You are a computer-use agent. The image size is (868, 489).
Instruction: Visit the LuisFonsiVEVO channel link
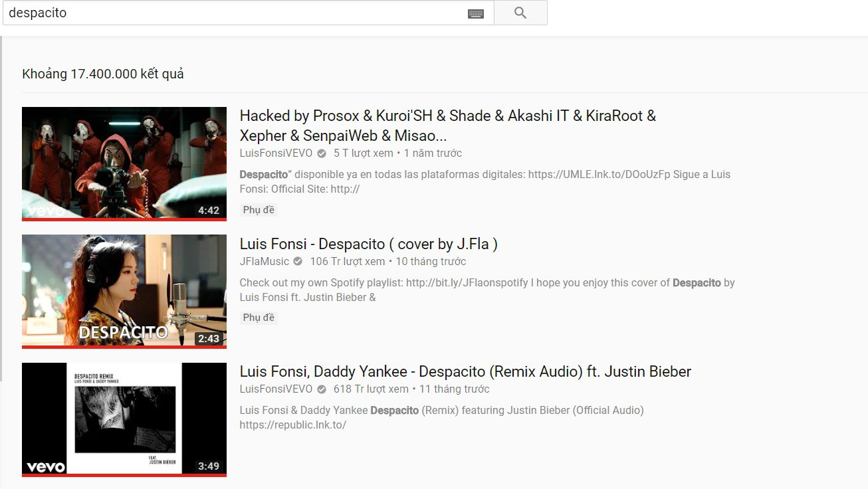pos(276,153)
